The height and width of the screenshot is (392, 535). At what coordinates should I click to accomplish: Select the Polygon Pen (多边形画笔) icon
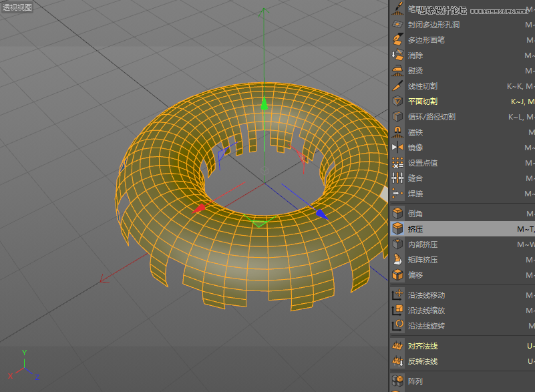[x=397, y=40]
